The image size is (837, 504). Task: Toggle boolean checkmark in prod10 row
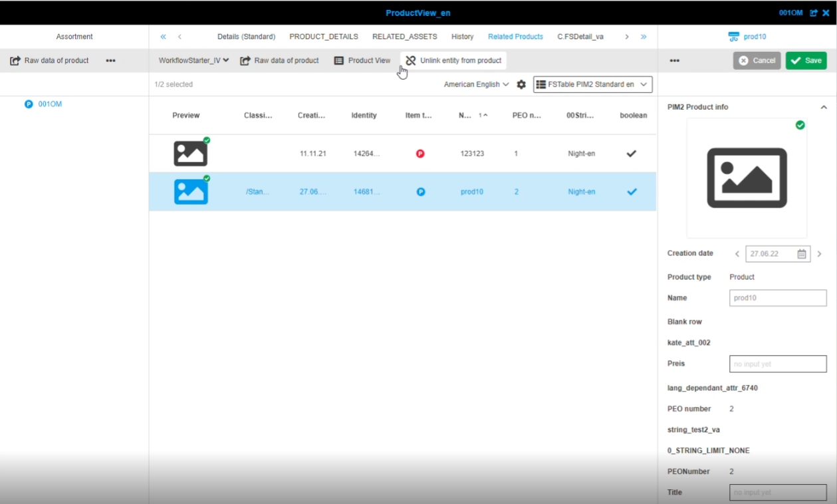tap(632, 192)
